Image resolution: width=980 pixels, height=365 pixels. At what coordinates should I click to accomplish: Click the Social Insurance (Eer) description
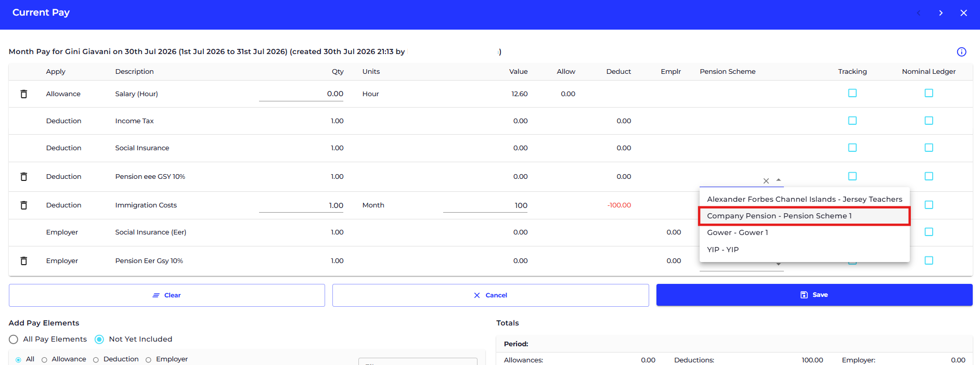(150, 232)
